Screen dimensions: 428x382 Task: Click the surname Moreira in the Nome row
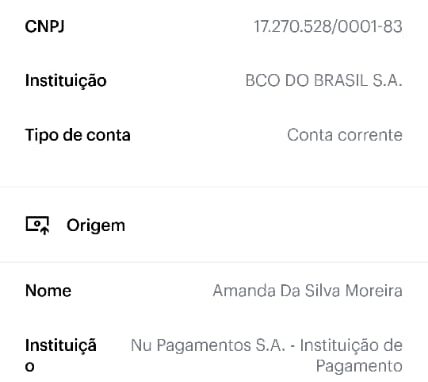point(374,291)
